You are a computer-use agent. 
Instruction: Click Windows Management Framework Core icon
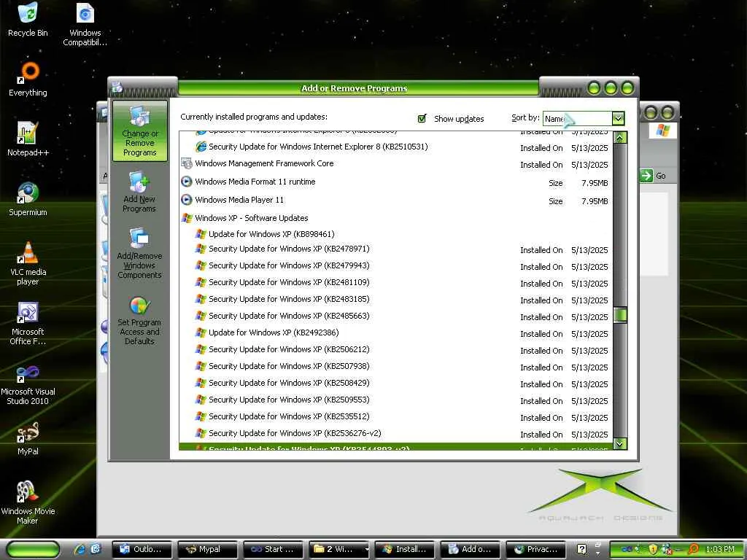click(x=186, y=163)
